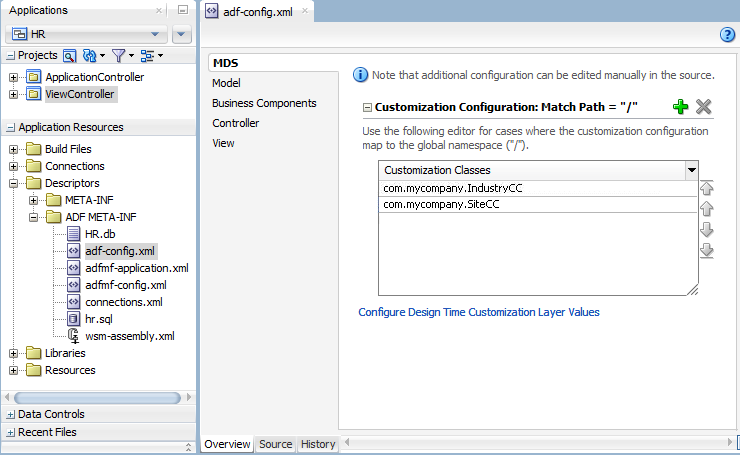This screenshot has height=455, width=740.
Task: Open the Customization Classes column dropdown arrow
Action: click(x=691, y=170)
